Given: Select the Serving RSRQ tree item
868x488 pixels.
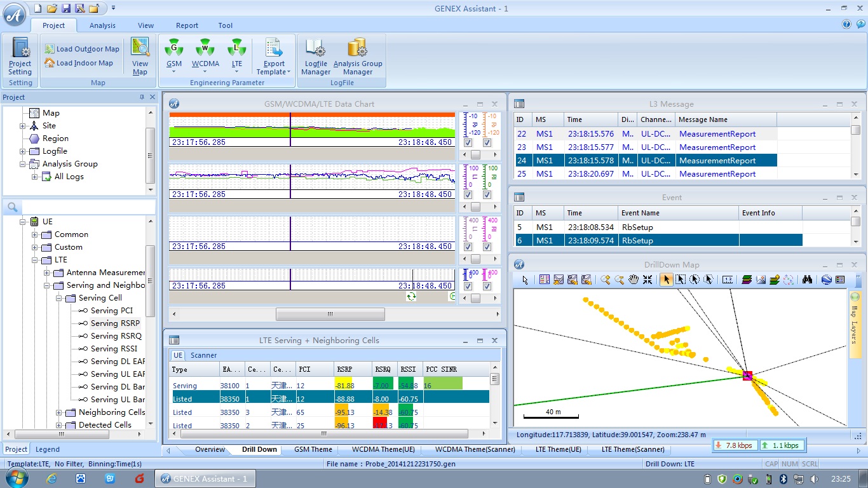Looking at the screenshot, I should click(116, 336).
